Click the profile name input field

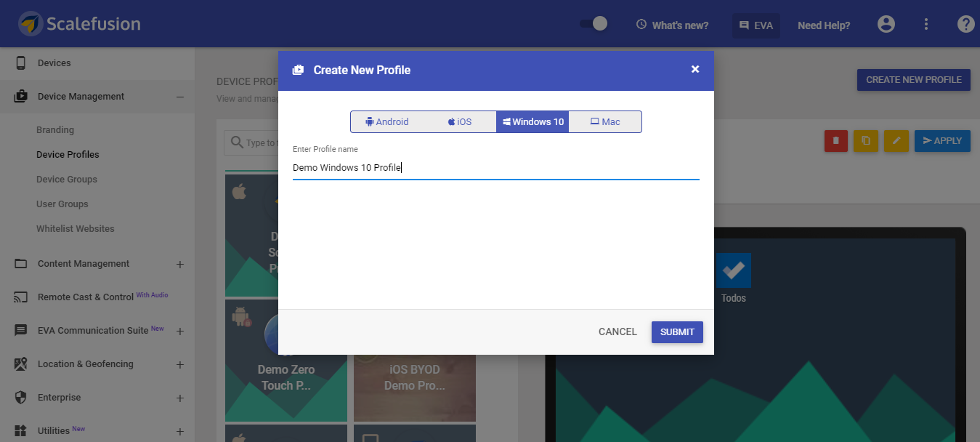(496, 168)
